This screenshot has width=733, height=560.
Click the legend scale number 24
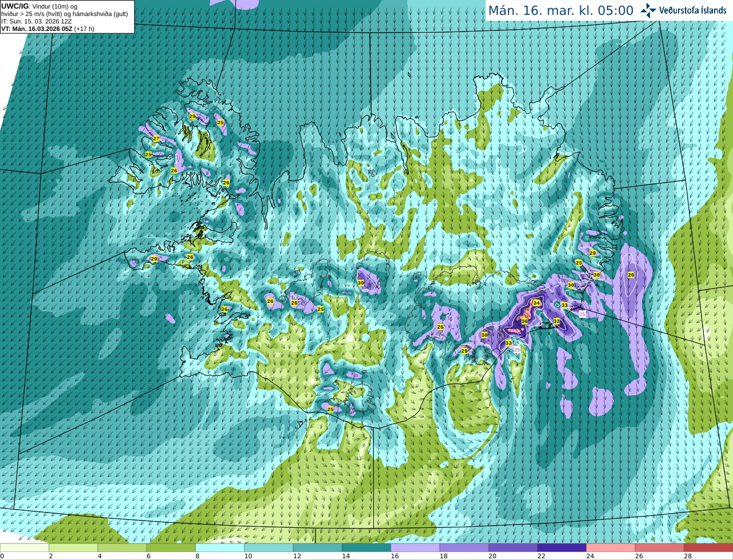click(x=590, y=556)
